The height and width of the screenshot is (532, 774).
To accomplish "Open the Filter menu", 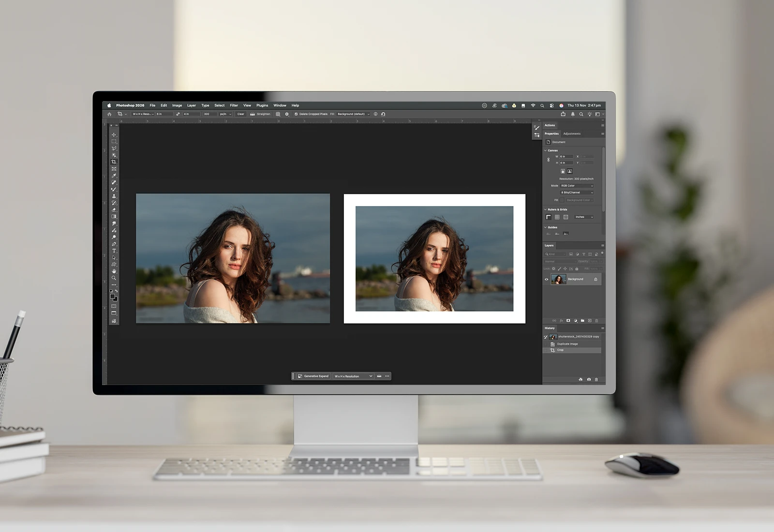I will 234,105.
